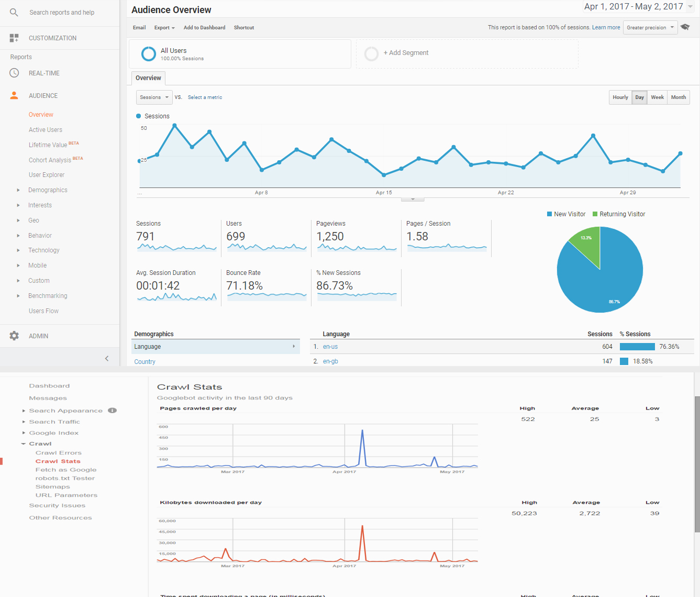Open Customization dashboard icon
The image size is (700, 597).
(14, 38)
